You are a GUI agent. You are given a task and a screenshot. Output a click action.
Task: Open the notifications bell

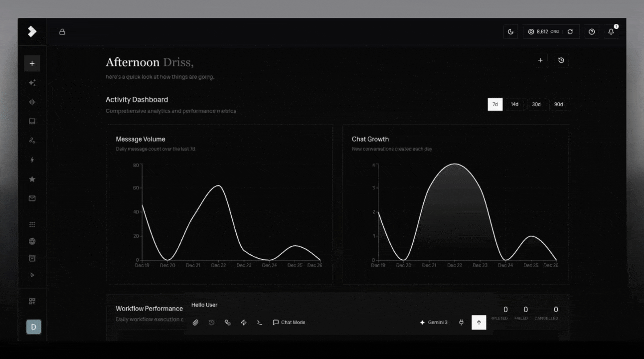611,32
